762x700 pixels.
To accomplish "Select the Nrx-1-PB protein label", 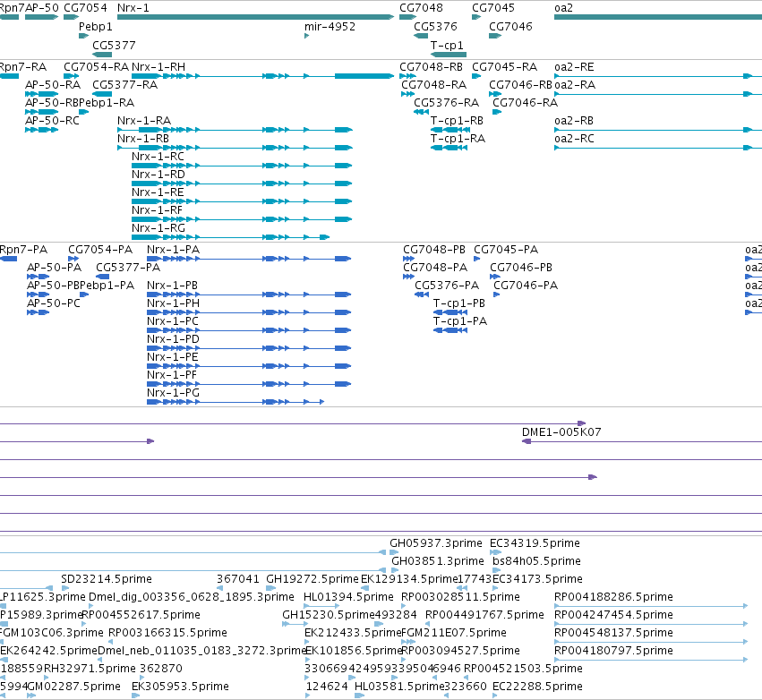I will (x=172, y=286).
